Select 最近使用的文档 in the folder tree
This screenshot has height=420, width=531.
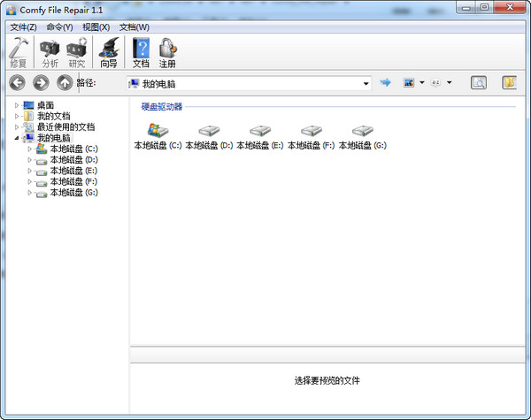[65, 127]
